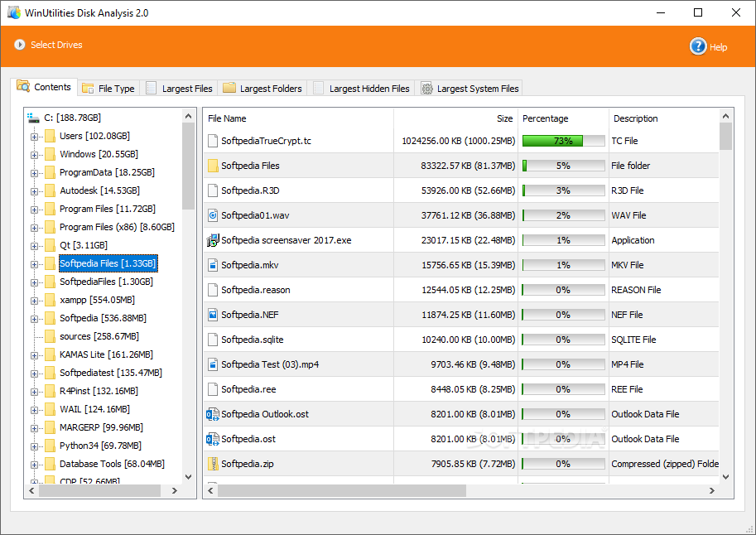The image size is (756, 535).
Task: Click the Softpedia.reason file icon
Action: pyautogui.click(x=213, y=290)
